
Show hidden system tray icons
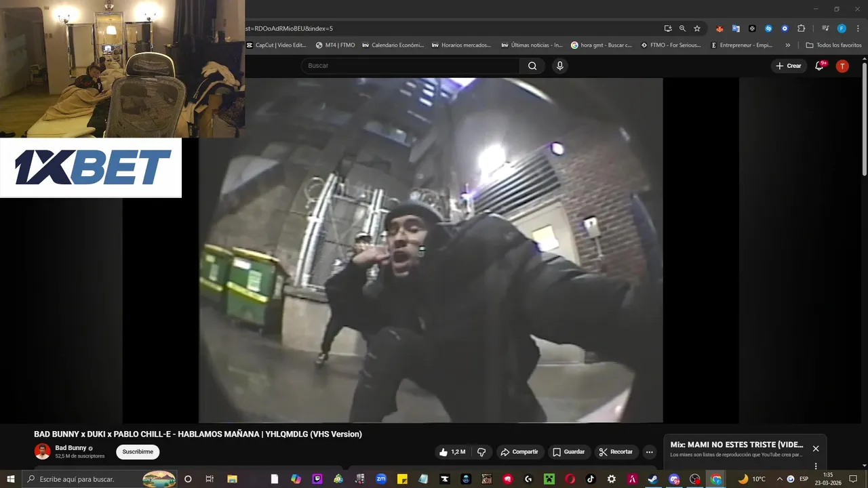click(779, 479)
